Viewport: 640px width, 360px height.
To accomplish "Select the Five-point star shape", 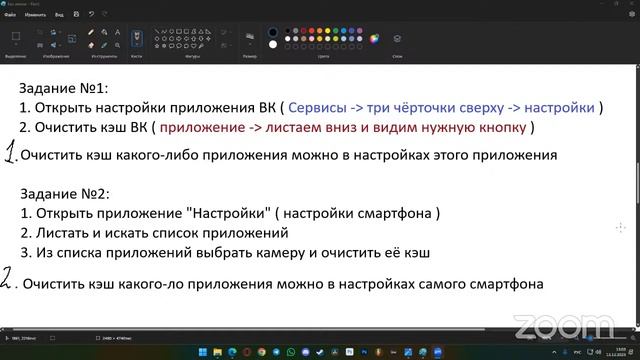I will 157,46.
